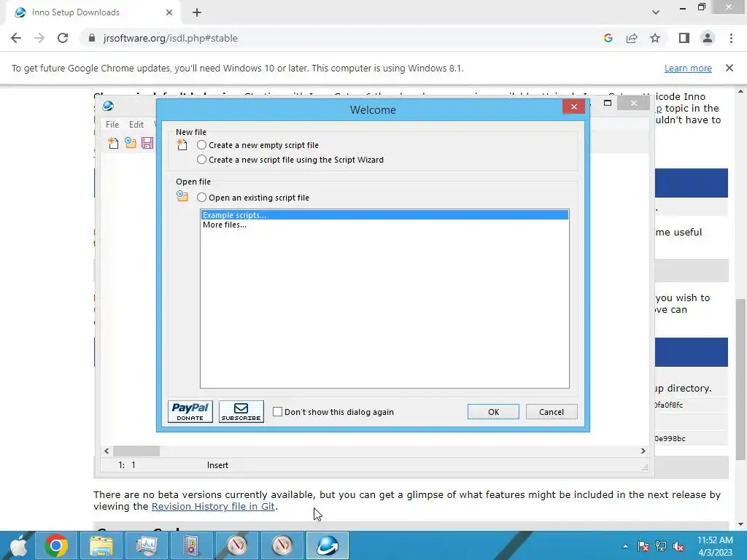
Task: Click the muted volume tray icon
Action: pos(678,546)
